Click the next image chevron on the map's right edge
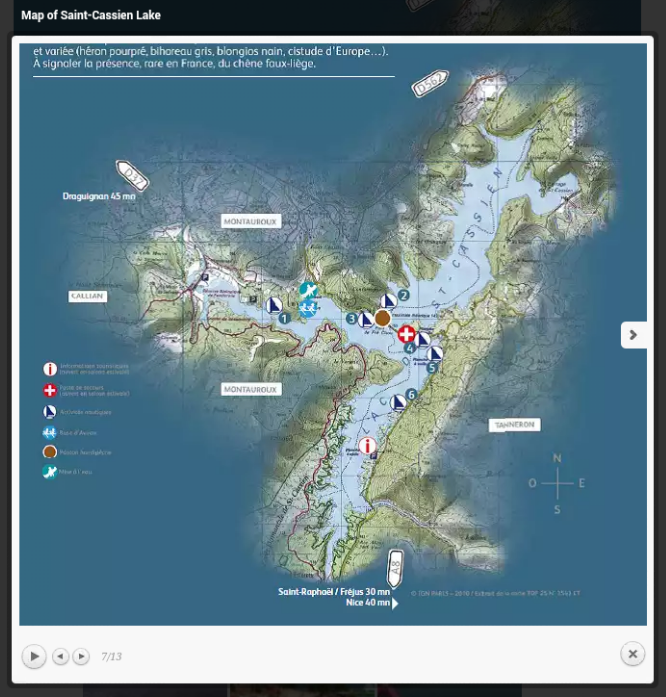 (x=633, y=335)
